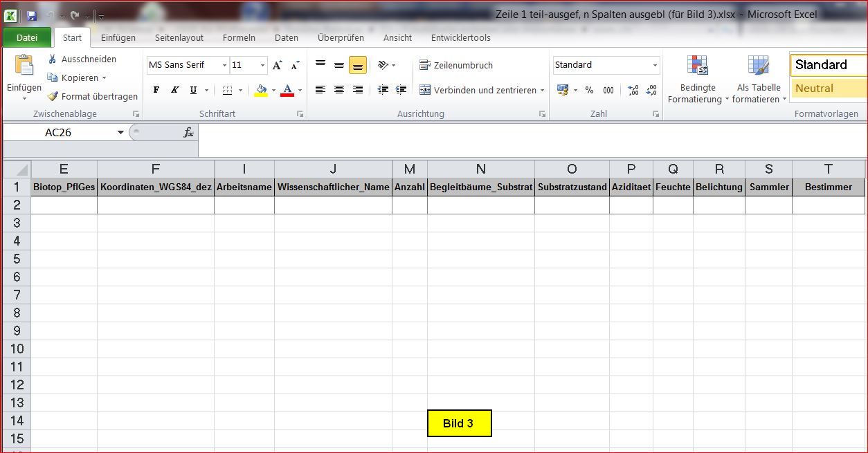Screen dimensions: 868x453
Task: Increase font size with the A button
Action: (277, 65)
